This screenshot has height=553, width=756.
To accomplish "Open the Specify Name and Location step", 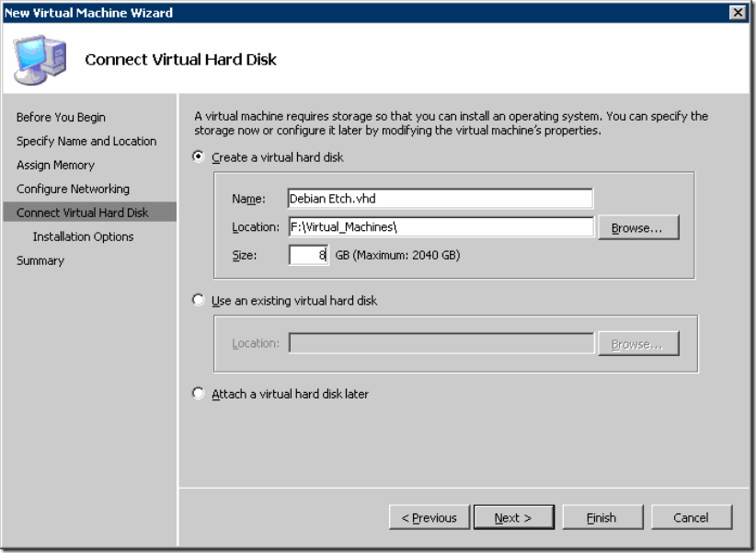I will pyautogui.click(x=86, y=141).
